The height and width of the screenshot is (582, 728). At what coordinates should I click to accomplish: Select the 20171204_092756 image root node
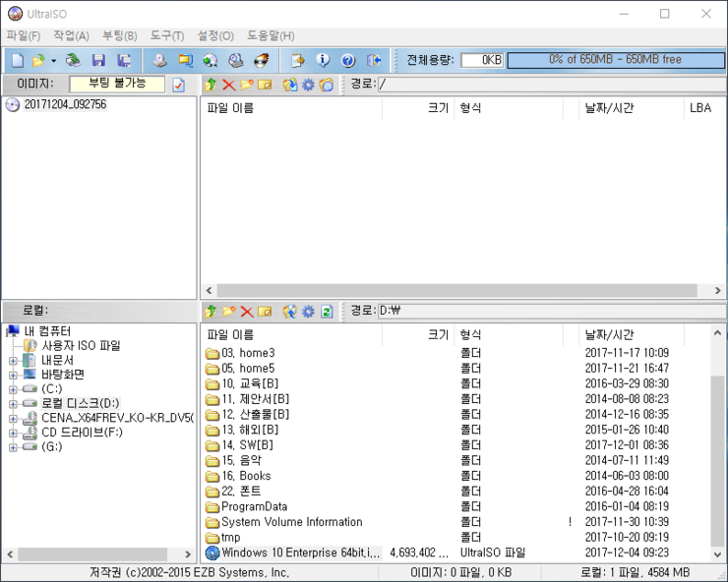66,104
